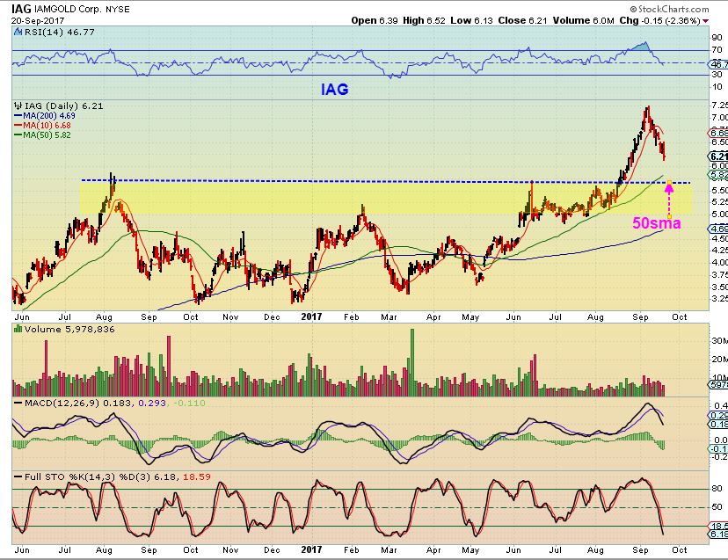Click Apr on the price chart date axis
Viewport: 728px width, 560px height.
(x=433, y=316)
